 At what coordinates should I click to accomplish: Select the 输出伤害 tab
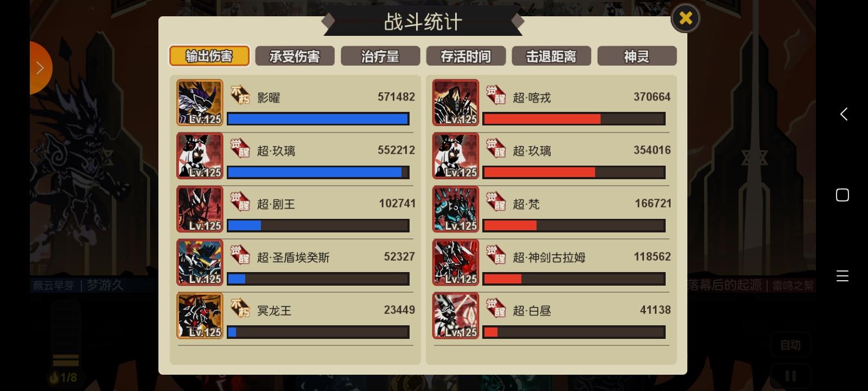pos(209,56)
